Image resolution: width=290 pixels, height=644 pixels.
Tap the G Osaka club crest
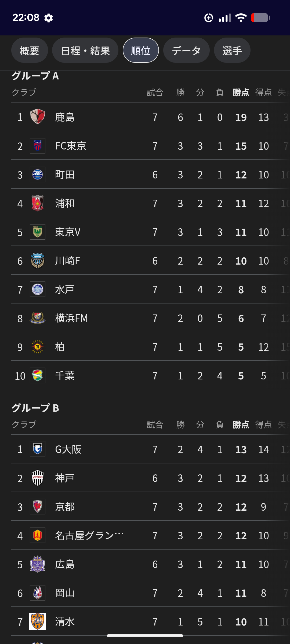pyautogui.click(x=37, y=449)
